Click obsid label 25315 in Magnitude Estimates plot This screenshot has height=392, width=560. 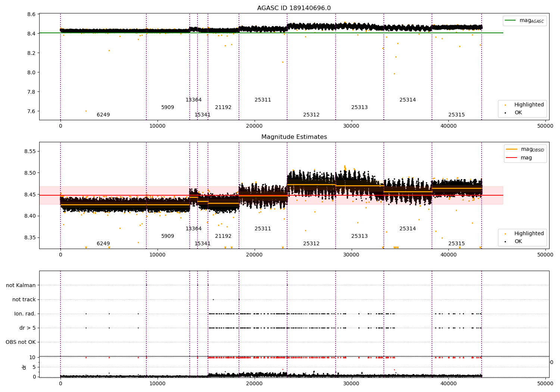[x=457, y=243]
